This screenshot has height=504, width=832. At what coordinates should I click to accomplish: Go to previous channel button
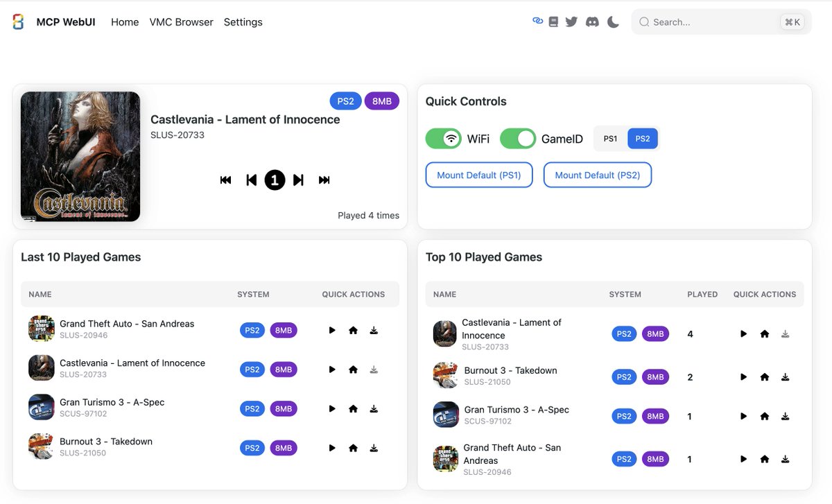(x=251, y=180)
